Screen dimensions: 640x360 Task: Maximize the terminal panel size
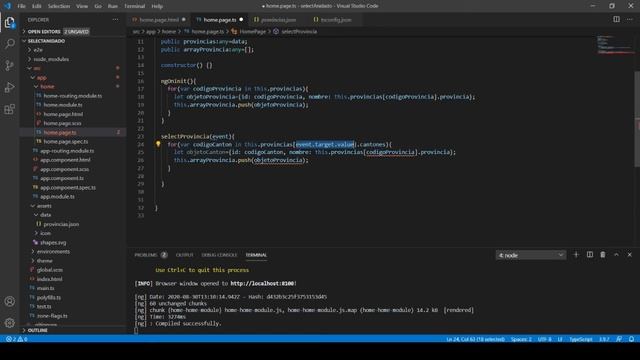coord(616,255)
